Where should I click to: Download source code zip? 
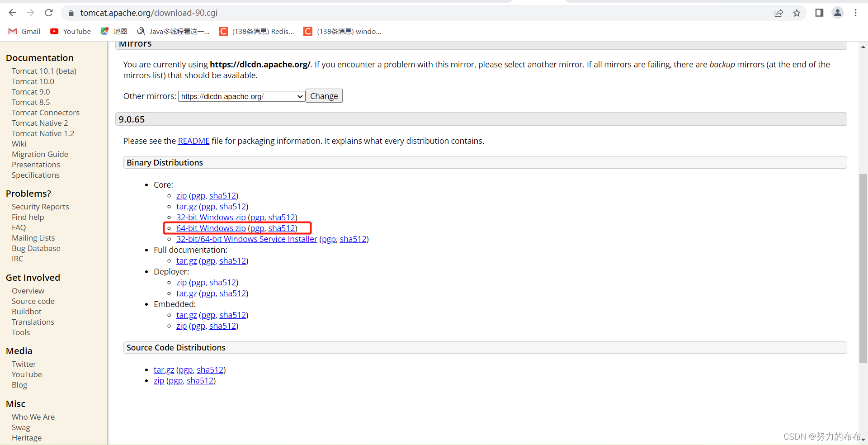pyautogui.click(x=159, y=381)
